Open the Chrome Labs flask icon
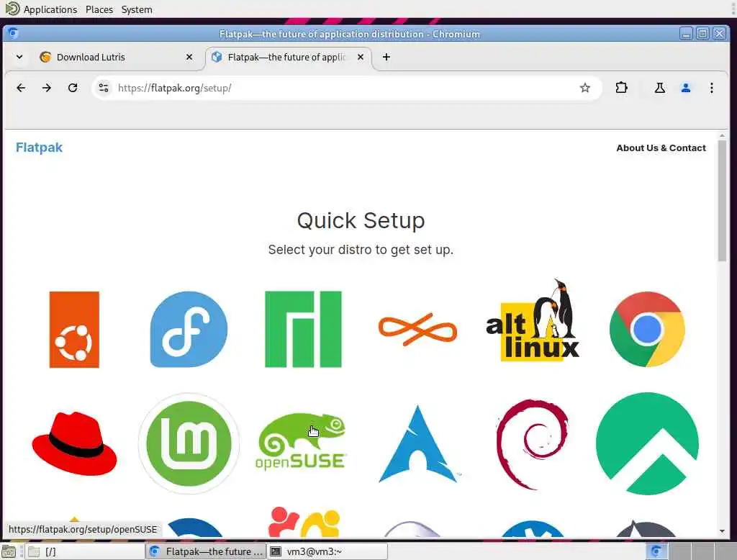The height and width of the screenshot is (560, 737). pos(660,88)
